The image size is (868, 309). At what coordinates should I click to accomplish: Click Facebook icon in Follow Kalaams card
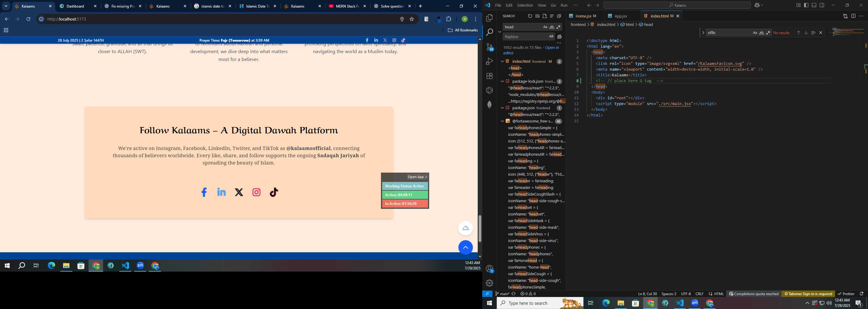click(x=204, y=192)
